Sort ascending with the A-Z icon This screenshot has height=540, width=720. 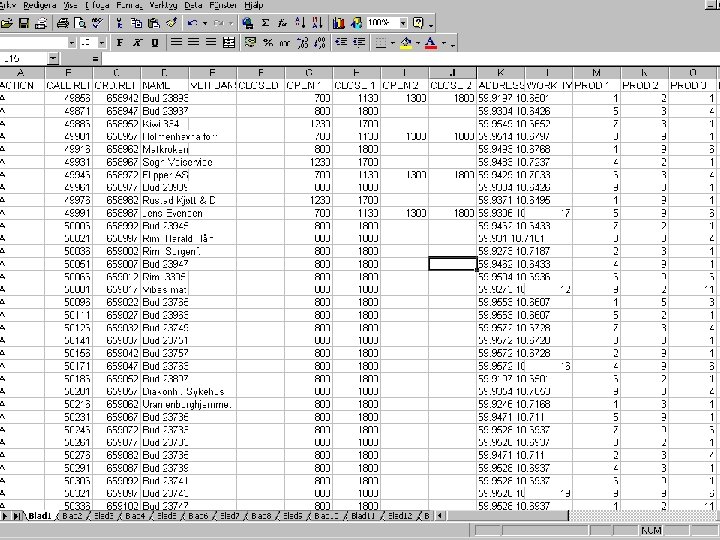tap(300, 23)
